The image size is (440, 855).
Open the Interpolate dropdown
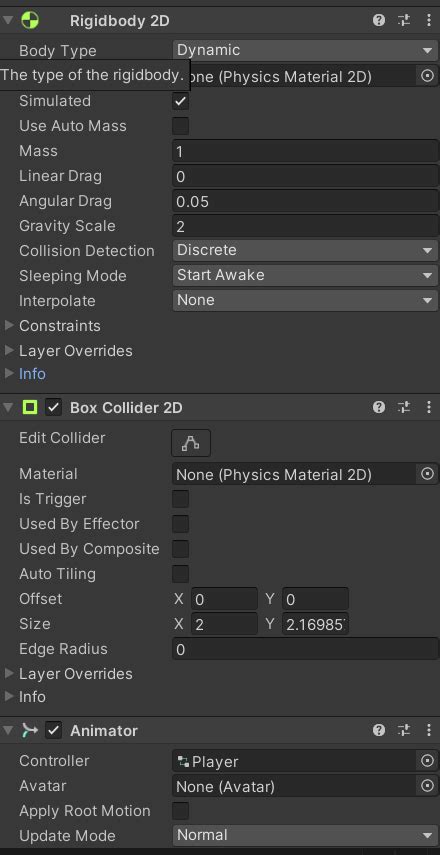point(305,300)
